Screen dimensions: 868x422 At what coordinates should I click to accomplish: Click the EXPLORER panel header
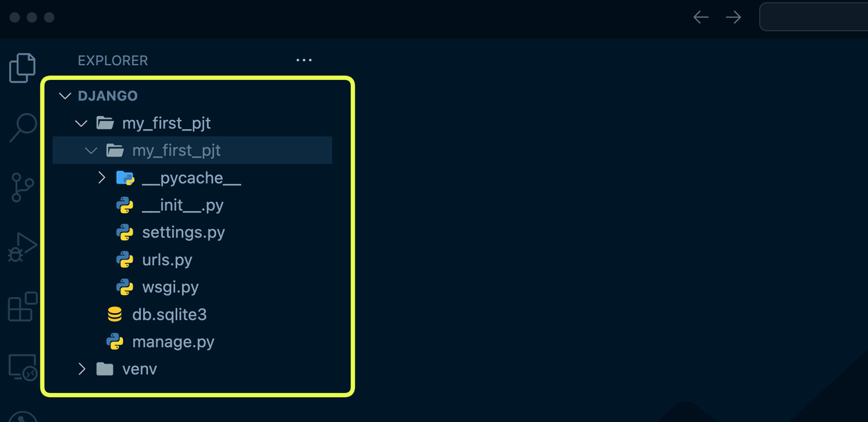tap(112, 60)
